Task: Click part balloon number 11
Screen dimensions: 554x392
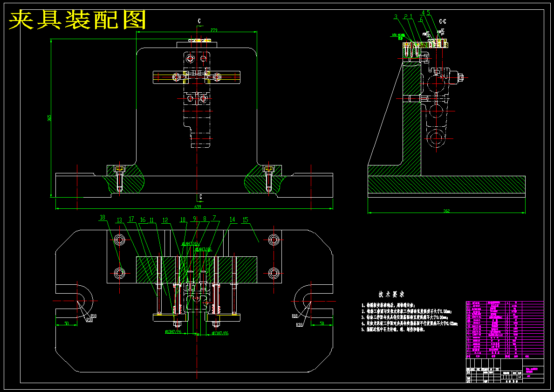Action: pos(152,220)
